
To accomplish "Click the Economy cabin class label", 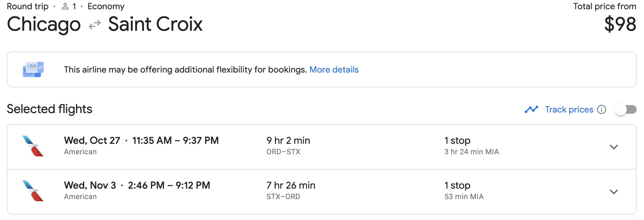I will click(x=106, y=6).
